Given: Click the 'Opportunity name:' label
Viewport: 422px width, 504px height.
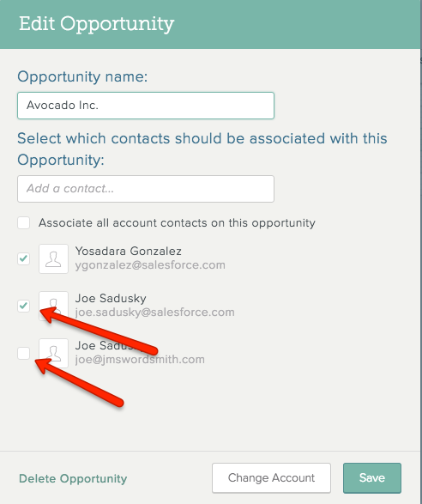Looking at the screenshot, I should pos(82,76).
